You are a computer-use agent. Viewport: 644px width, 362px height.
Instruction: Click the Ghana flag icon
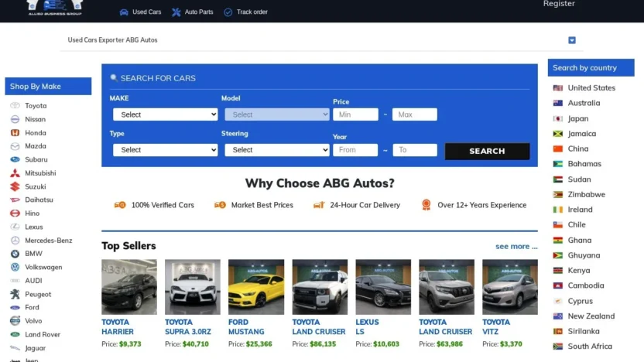coord(558,240)
